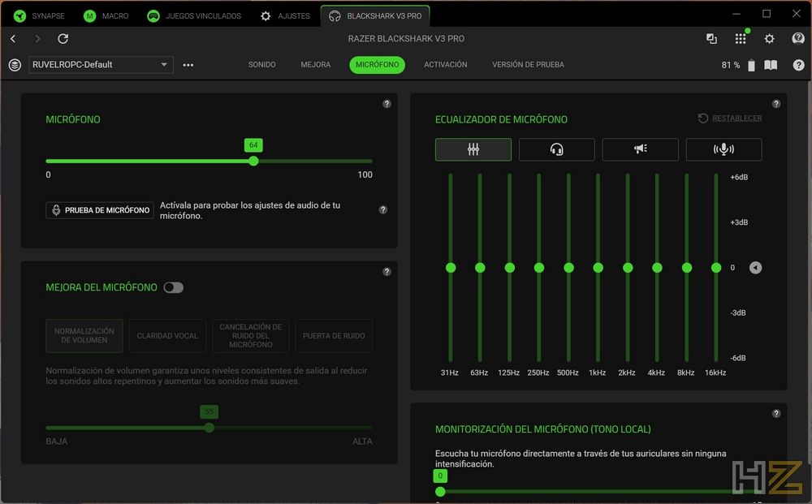This screenshot has height=504, width=812.
Task: Select Normalización de Volumen option
Action: (x=84, y=336)
